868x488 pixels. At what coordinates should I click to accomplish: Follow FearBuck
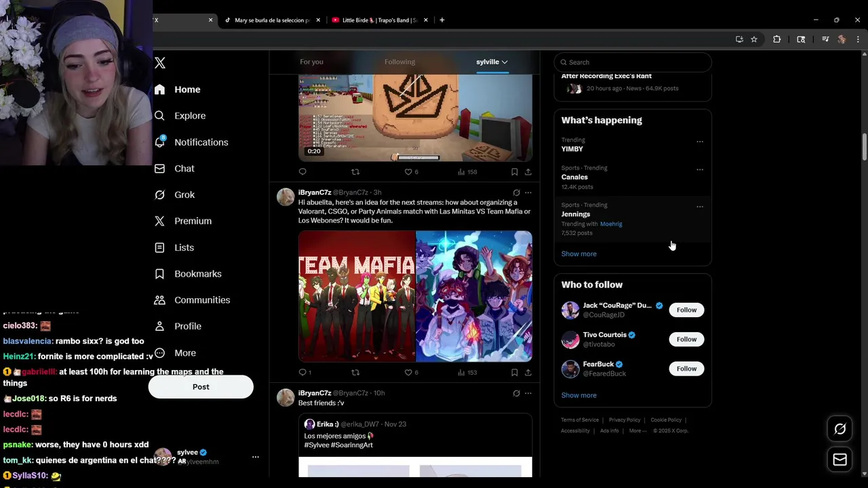tap(686, 369)
